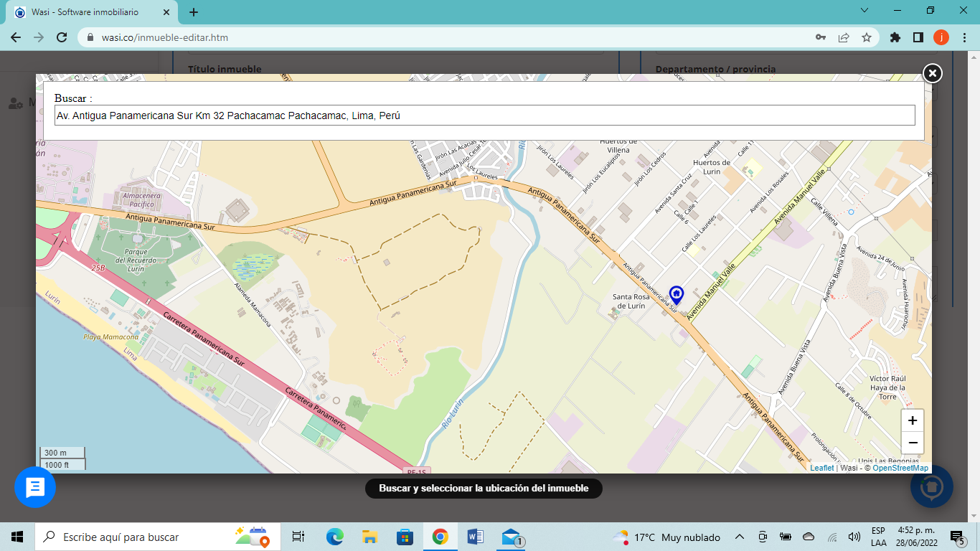Viewport: 980px width, 551px height.
Task: Click Playa Mamacona label on map
Action: [110, 337]
